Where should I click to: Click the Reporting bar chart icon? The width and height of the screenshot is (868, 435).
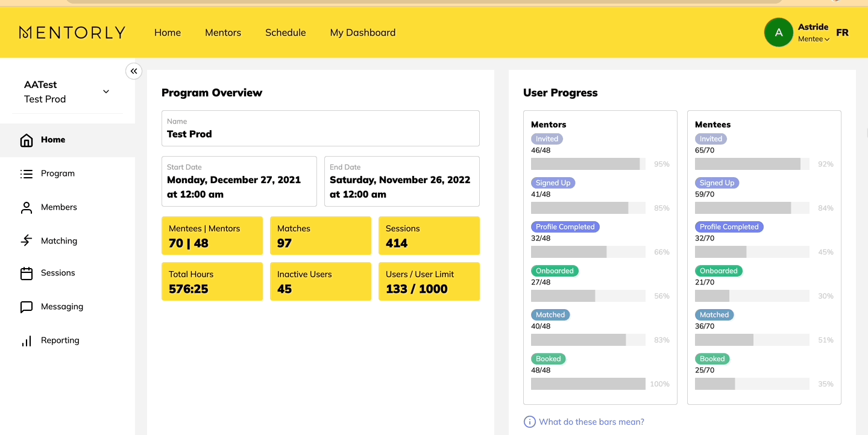(27, 340)
